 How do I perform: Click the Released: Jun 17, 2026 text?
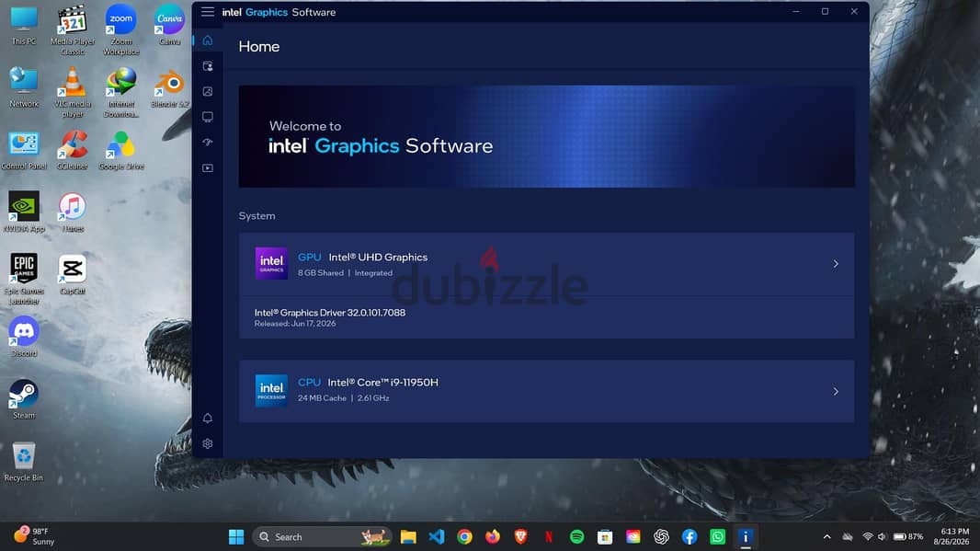(295, 324)
